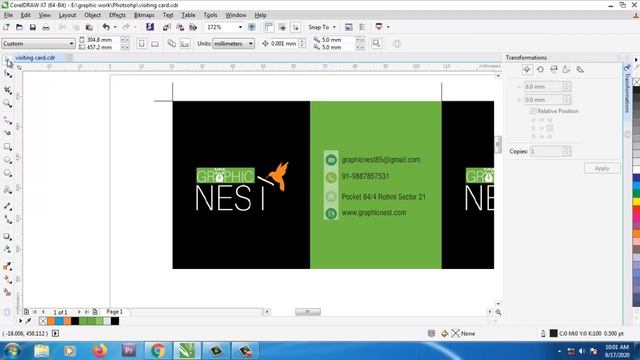Viewport: 640px width, 360px height.
Task: Select the Interactive Fill tool
Action: (7, 279)
